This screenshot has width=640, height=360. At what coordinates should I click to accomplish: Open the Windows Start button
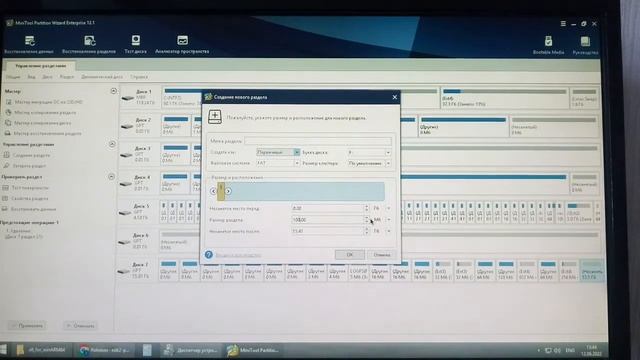tap(3, 350)
